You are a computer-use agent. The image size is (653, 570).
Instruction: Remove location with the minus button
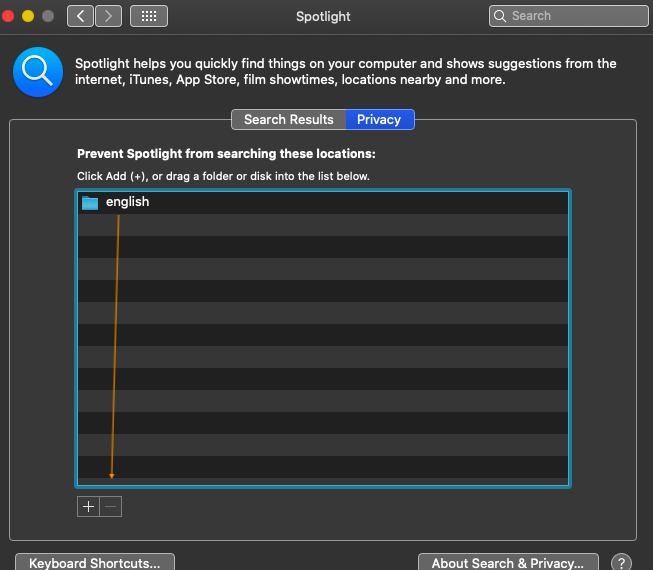click(x=111, y=507)
